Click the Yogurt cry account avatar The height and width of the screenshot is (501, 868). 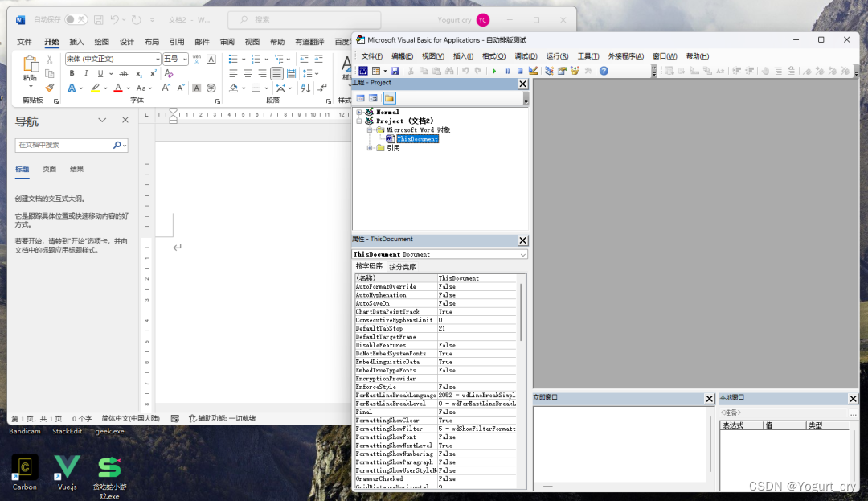click(483, 20)
